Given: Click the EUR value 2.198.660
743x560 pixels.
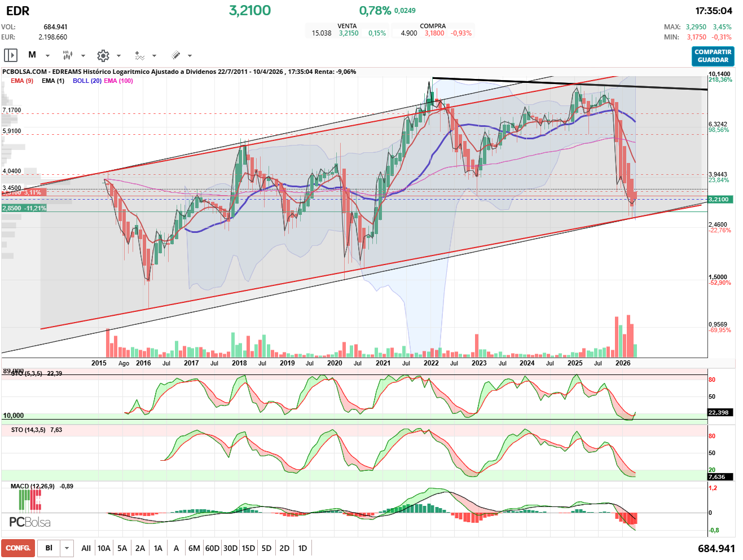Looking at the screenshot, I should coord(52,37).
